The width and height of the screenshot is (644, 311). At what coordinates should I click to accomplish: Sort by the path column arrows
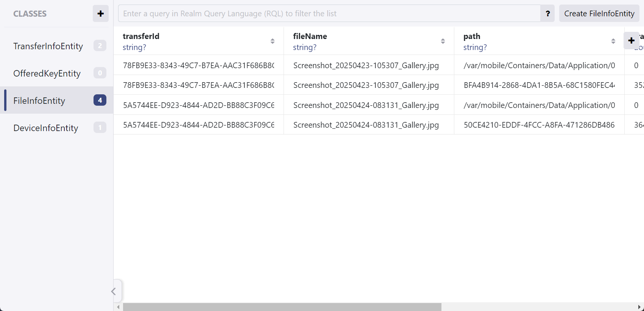pyautogui.click(x=613, y=41)
